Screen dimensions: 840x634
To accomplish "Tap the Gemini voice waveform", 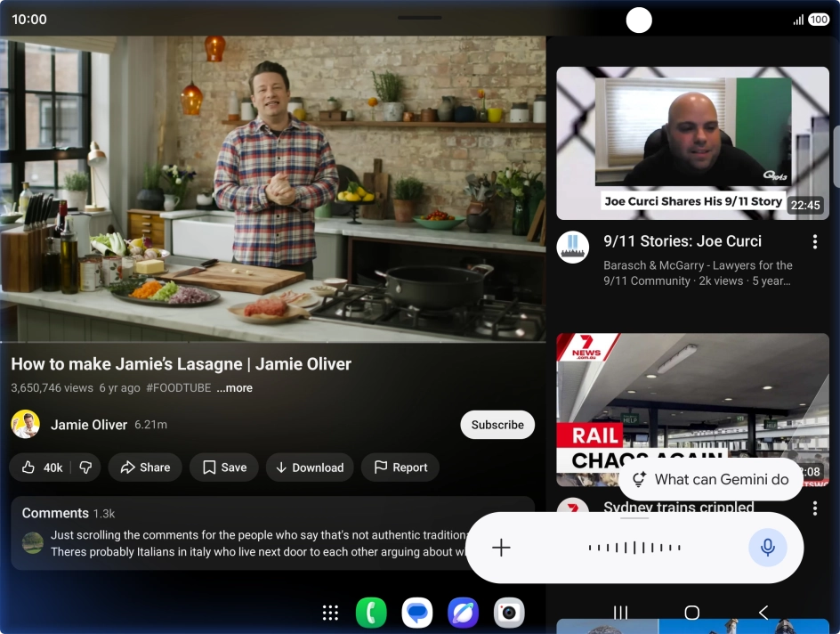I will (x=634, y=547).
